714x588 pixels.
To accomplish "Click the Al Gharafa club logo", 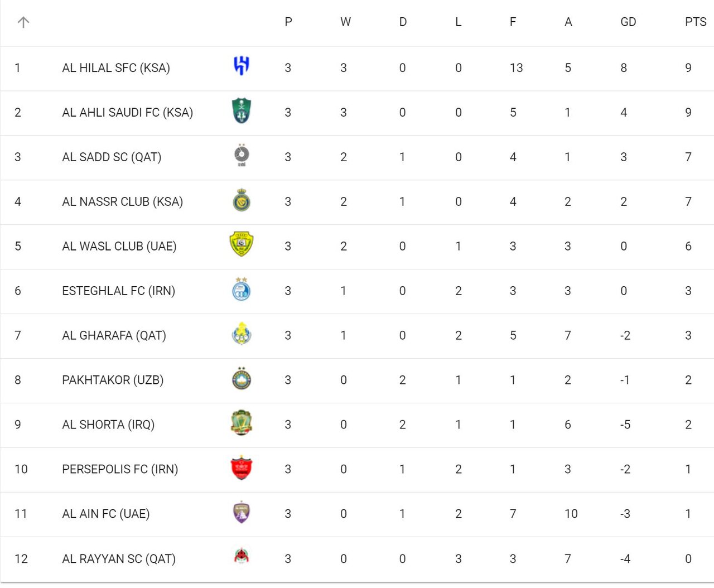I will click(x=241, y=334).
